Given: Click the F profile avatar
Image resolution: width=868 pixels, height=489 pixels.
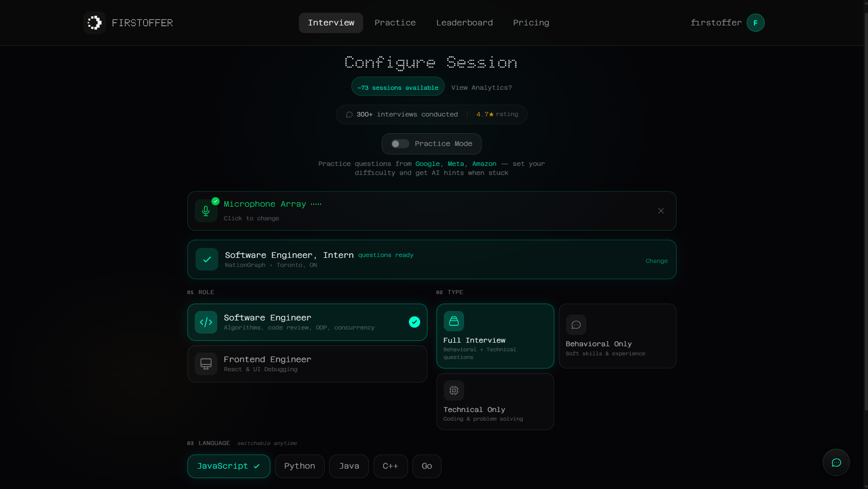Looking at the screenshot, I should pos(755,22).
